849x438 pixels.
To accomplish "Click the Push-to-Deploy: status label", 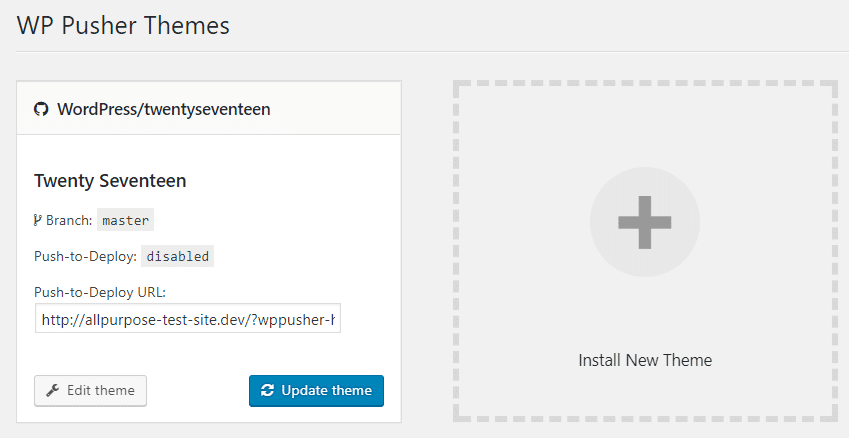I will (x=85, y=256).
